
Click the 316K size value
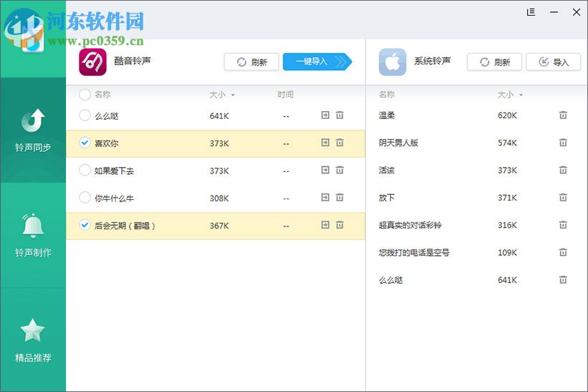pos(508,225)
